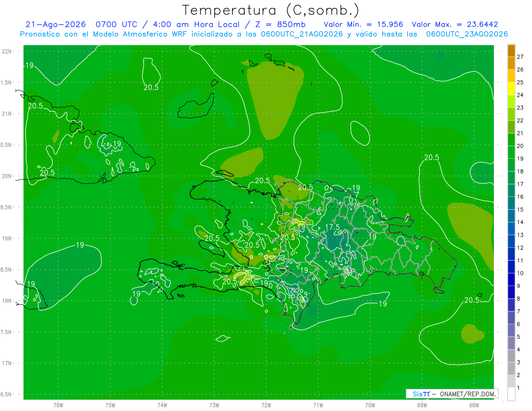Image resolution: width=532 pixels, height=411 pixels.
Task: Click the blue "Sistt" logo text
Action: (x=421, y=394)
